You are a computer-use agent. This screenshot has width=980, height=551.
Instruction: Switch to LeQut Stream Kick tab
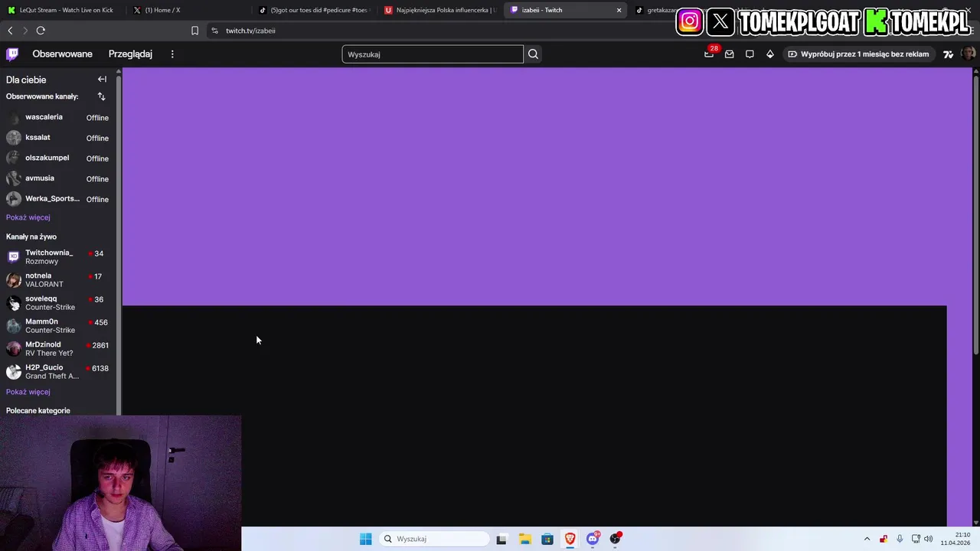[x=63, y=10]
